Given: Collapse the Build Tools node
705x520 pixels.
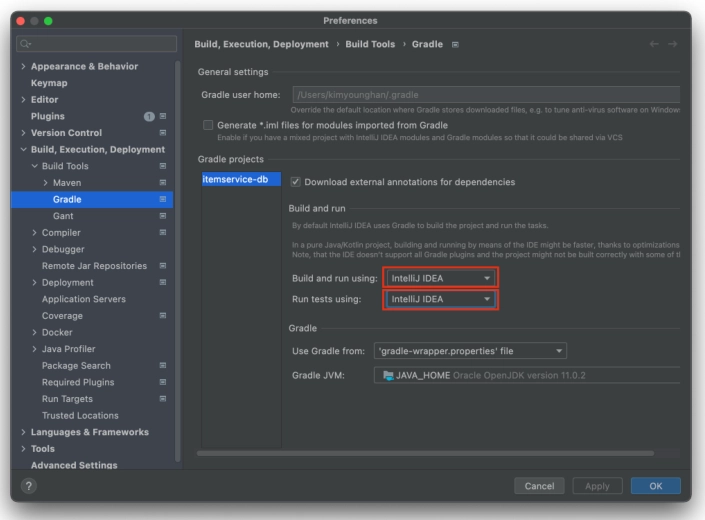Looking at the screenshot, I should click(x=34, y=166).
